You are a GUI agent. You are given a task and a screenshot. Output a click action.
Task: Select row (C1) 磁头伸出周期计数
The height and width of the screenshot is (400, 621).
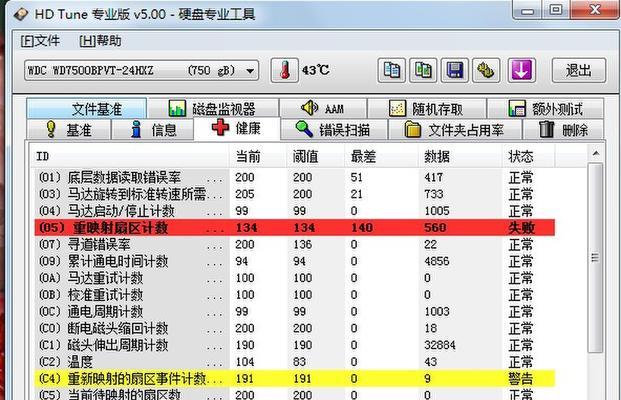click(295, 345)
